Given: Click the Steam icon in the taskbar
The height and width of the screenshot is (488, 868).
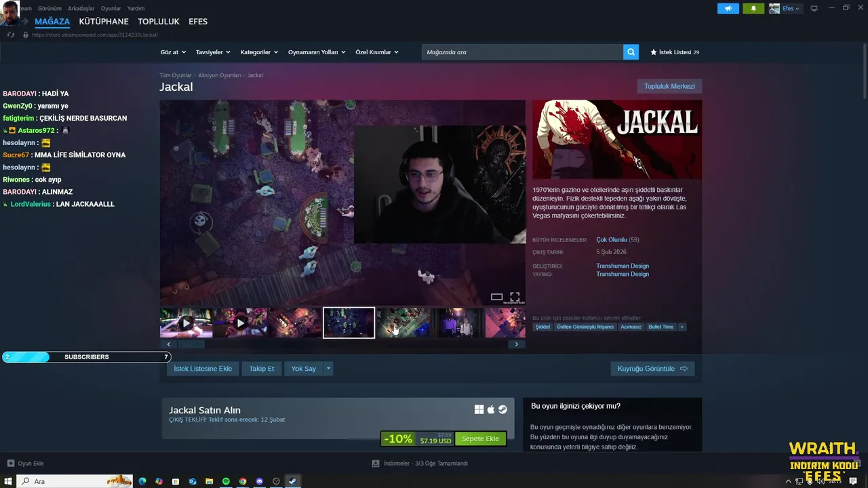Looking at the screenshot, I should [293, 481].
